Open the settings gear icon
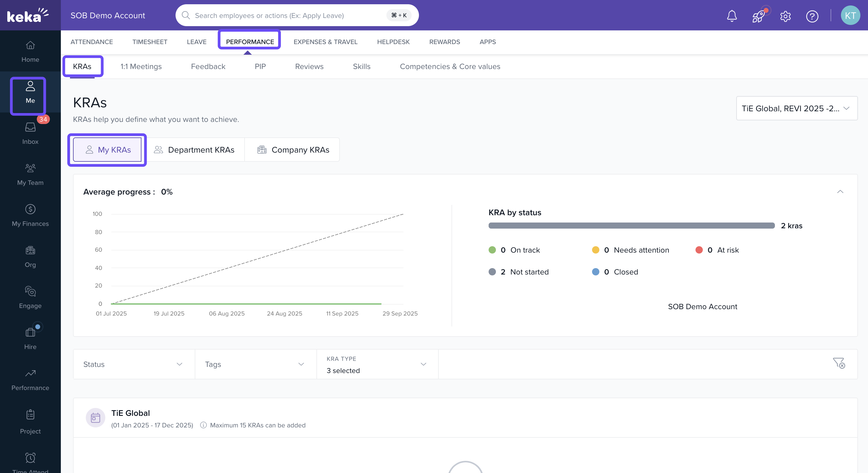Viewport: 868px width, 473px height. (785, 16)
